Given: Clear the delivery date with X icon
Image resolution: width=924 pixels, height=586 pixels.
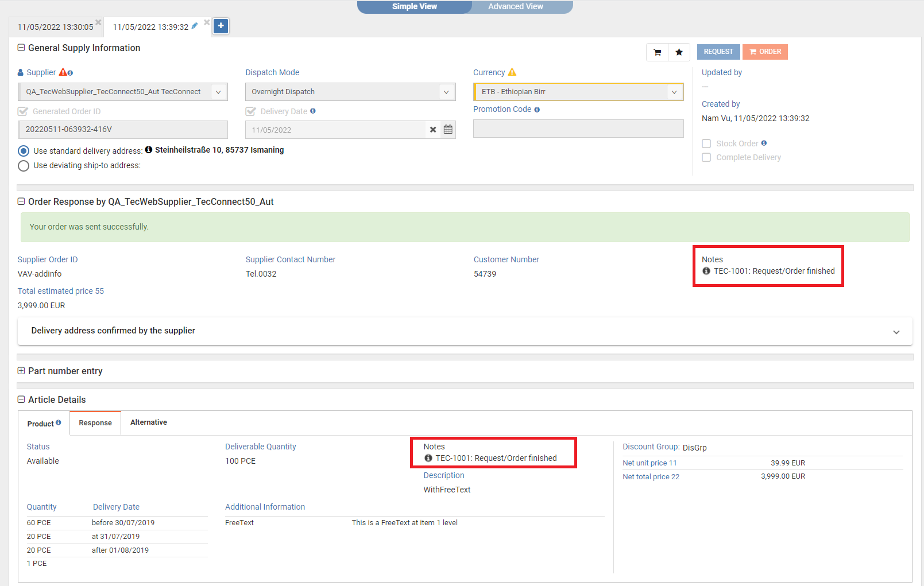Looking at the screenshot, I should click(433, 130).
